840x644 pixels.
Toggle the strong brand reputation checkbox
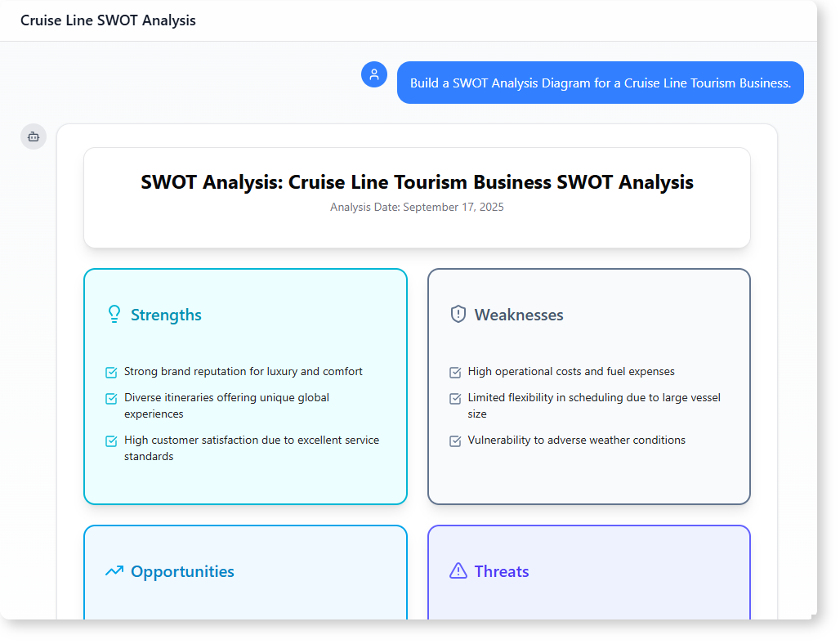[112, 373]
